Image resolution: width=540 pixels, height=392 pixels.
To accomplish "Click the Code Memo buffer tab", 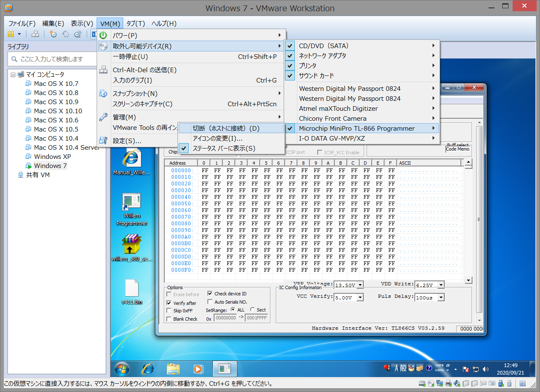I will pyautogui.click(x=458, y=149).
